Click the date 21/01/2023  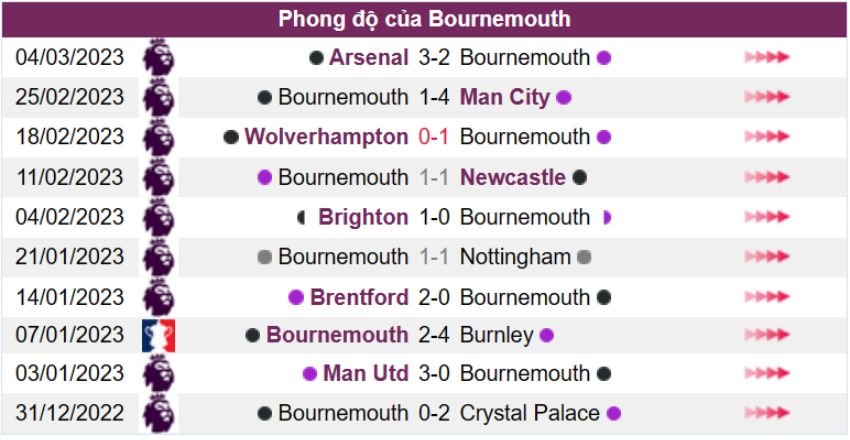point(70,257)
